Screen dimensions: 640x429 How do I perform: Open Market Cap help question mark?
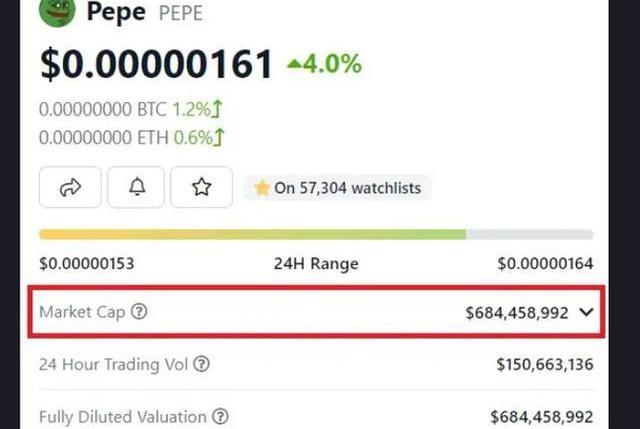coord(139,311)
